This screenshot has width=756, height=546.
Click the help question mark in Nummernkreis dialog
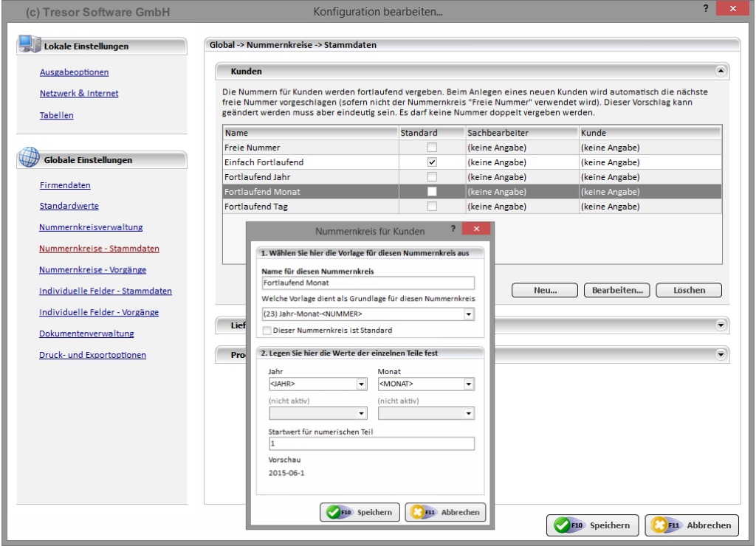453,229
